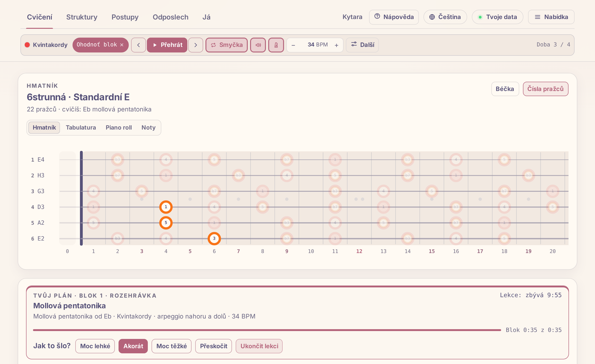Click highlighted note 3 on E2 string
595x364 pixels.
click(x=214, y=239)
